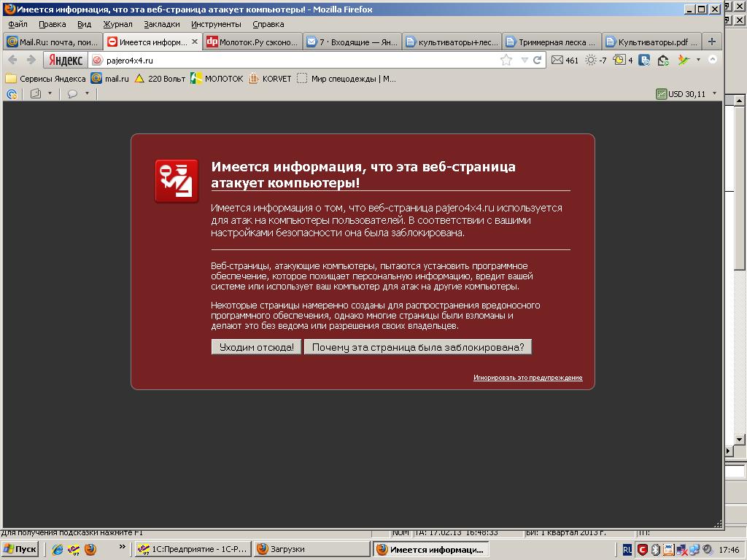This screenshot has width=747, height=560.
Task: Open the URL history dropdown arrow
Action: click(525, 60)
